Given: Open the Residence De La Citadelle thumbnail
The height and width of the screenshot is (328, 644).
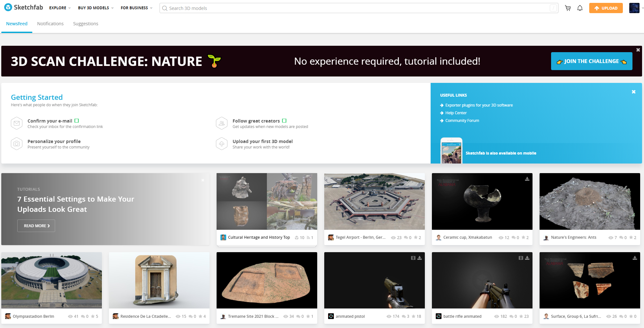Looking at the screenshot, I should pyautogui.click(x=159, y=280).
